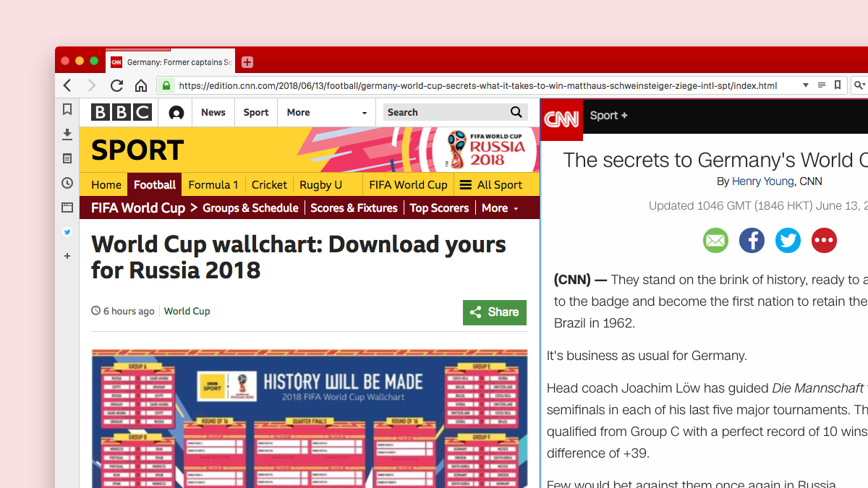Open the Bookmarks panel in sidebar
This screenshot has width=868, height=488.
coord(67,109)
